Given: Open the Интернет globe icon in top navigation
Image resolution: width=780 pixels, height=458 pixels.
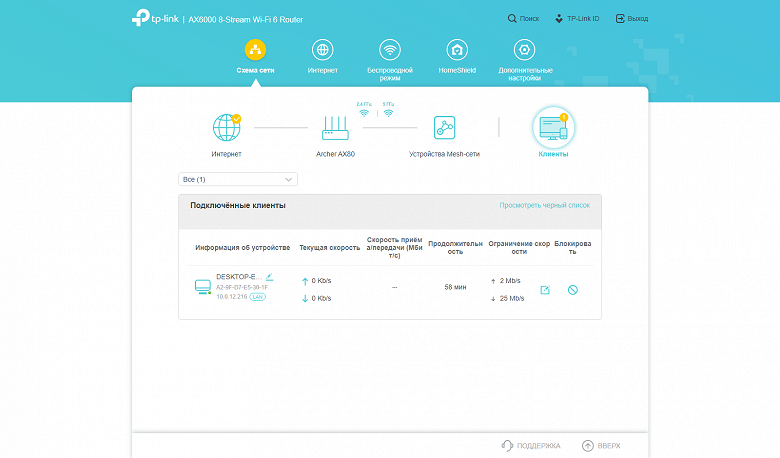Looking at the screenshot, I should 322,50.
